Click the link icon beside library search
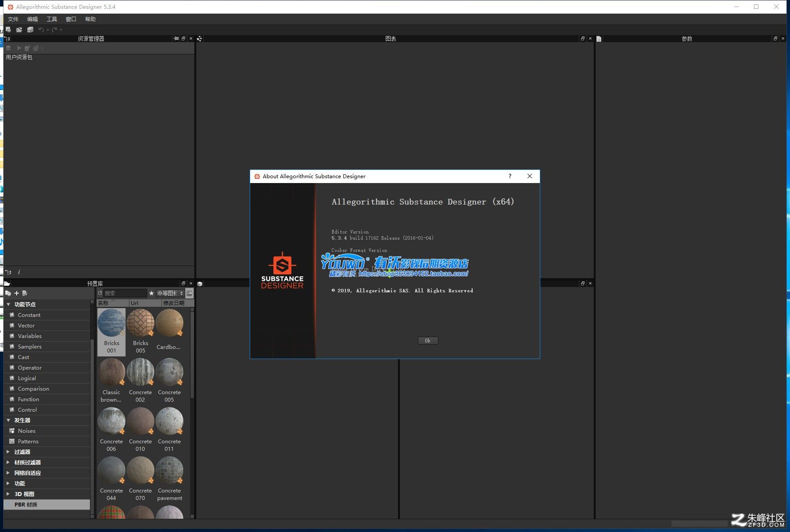790x532 pixels. click(x=100, y=293)
